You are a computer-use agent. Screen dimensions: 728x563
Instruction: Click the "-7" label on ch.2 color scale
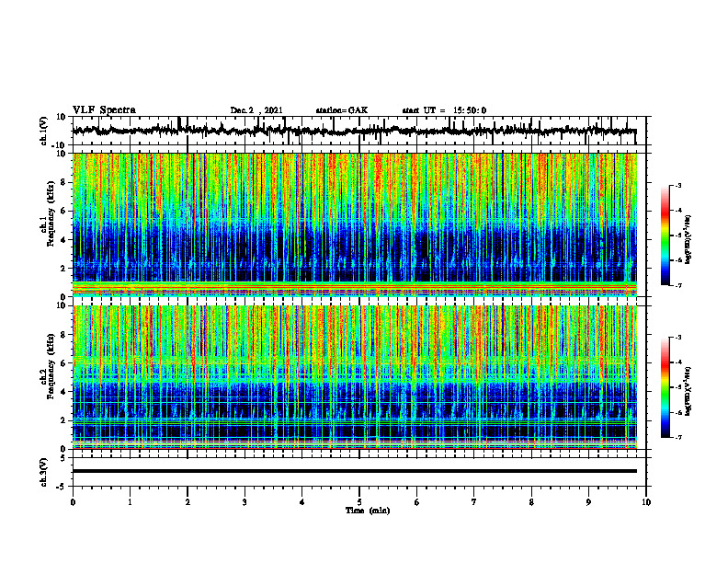[x=677, y=437]
